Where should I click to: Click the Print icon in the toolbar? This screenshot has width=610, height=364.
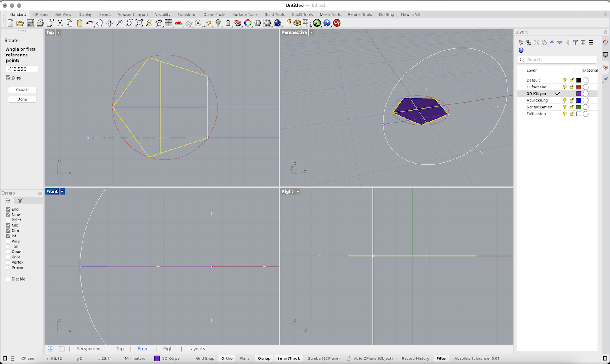(x=40, y=23)
